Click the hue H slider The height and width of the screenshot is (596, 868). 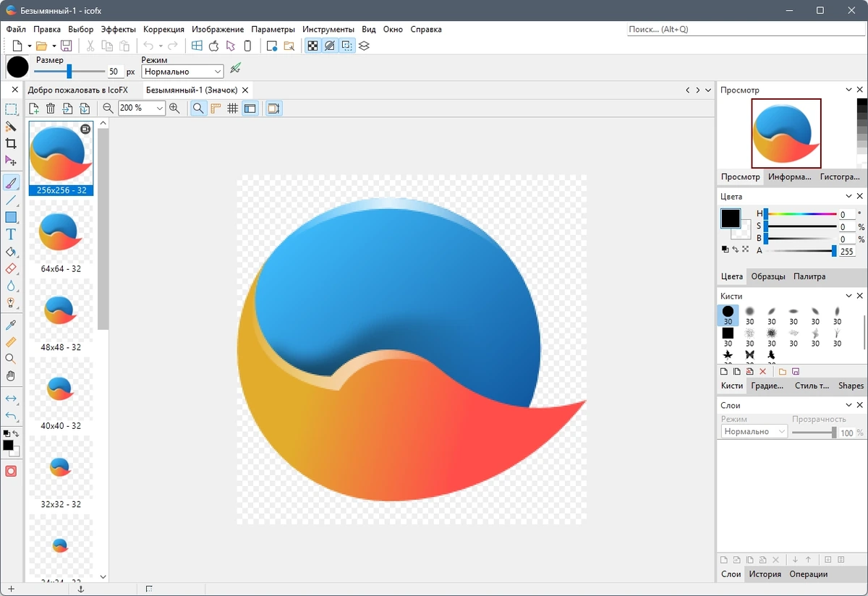pos(800,214)
